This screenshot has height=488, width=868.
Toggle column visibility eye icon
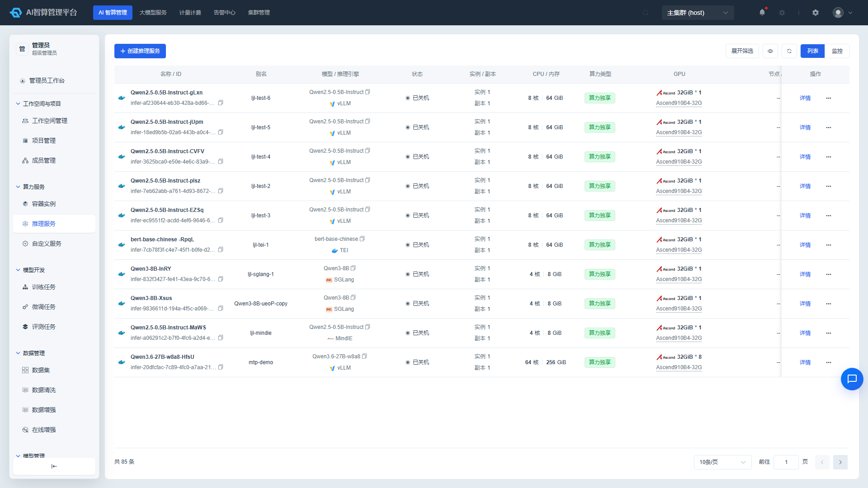[770, 51]
